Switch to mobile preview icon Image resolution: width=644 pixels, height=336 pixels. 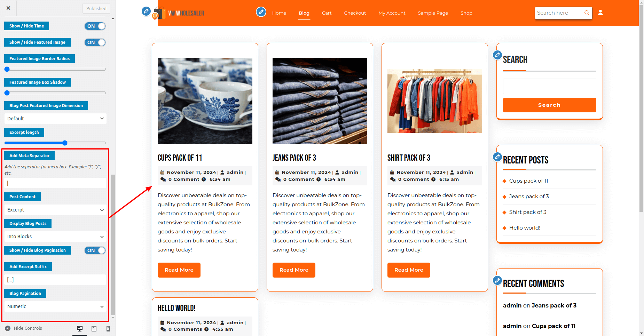[x=108, y=329]
